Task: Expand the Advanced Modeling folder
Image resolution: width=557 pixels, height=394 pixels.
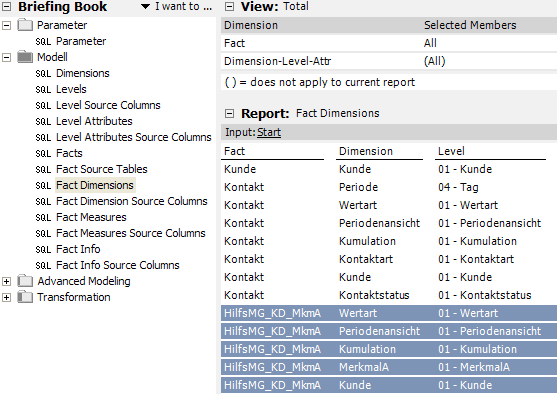Action: coord(6,281)
